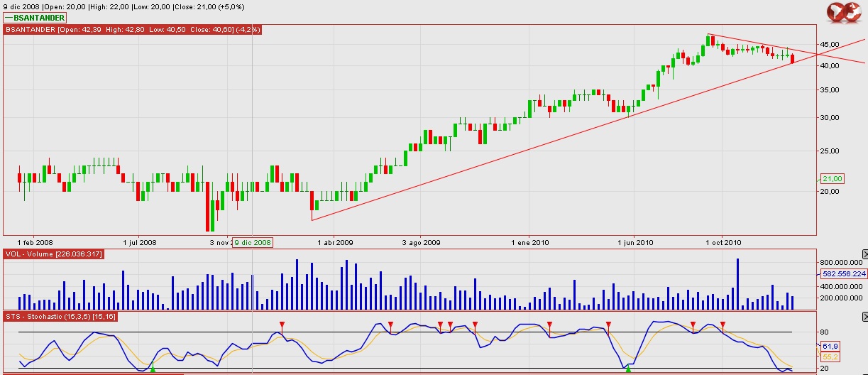Select the green BSANTANDER legend label
This screenshot has width=868, height=375.
tap(35, 17)
